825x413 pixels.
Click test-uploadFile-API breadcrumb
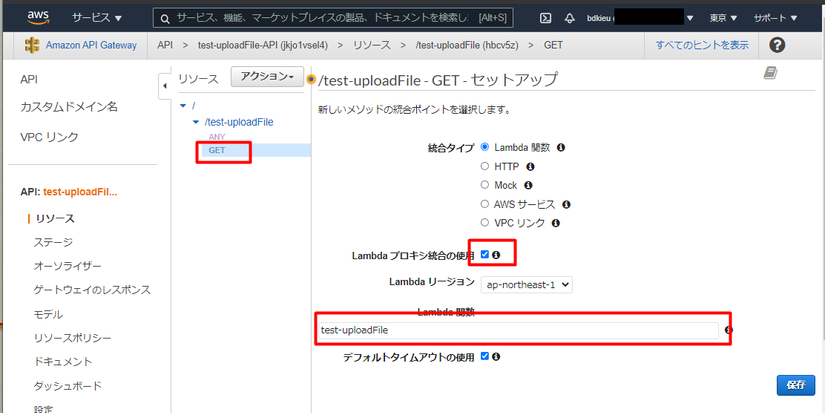[263, 45]
